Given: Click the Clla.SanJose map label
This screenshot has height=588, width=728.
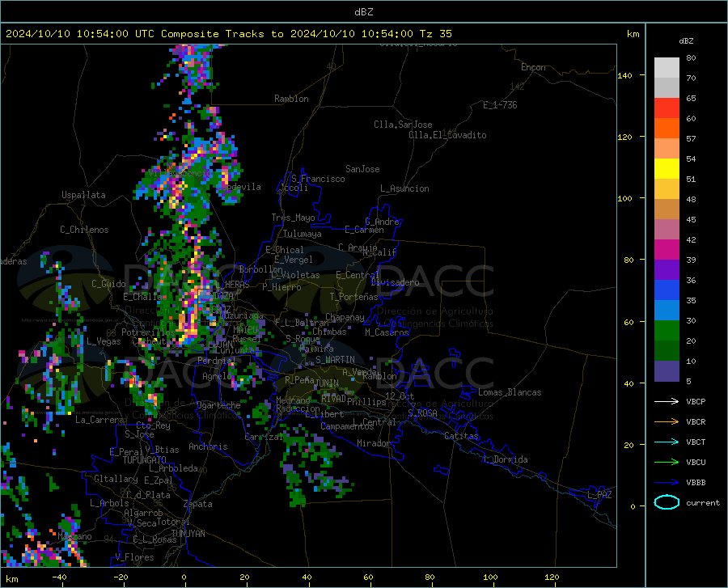Looking at the screenshot, I should click(x=403, y=125).
